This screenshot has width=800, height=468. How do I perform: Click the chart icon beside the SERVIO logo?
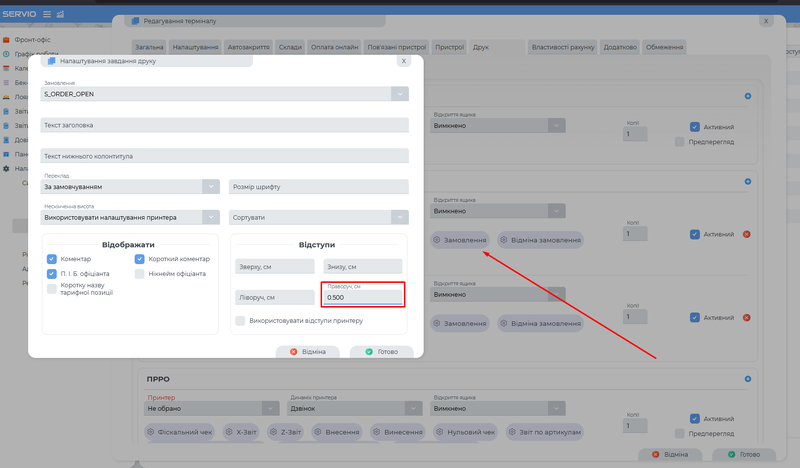click(x=61, y=13)
